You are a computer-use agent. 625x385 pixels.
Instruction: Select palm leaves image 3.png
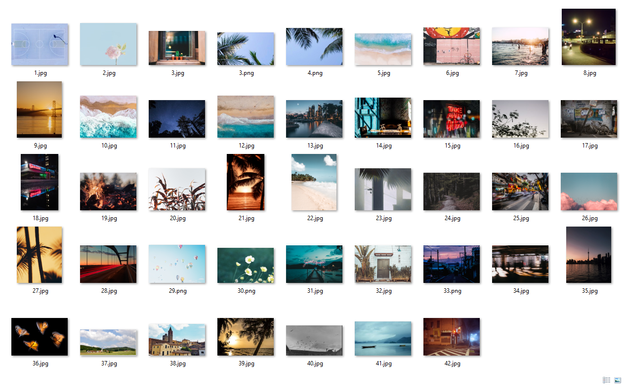click(x=246, y=49)
